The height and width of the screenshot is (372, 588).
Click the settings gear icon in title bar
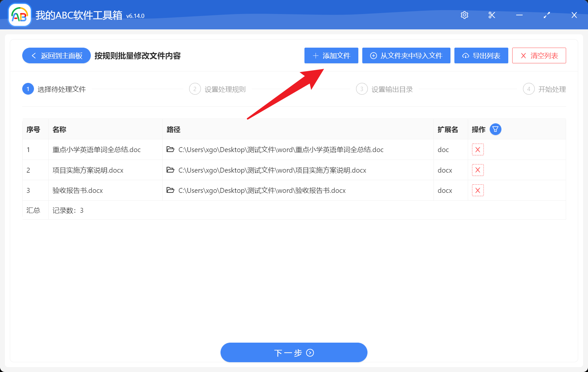tap(464, 15)
